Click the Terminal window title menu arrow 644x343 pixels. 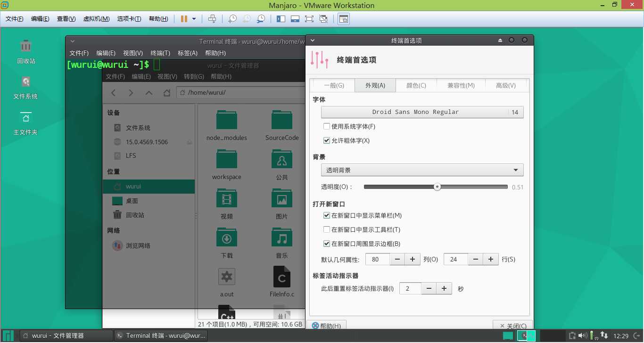73,41
